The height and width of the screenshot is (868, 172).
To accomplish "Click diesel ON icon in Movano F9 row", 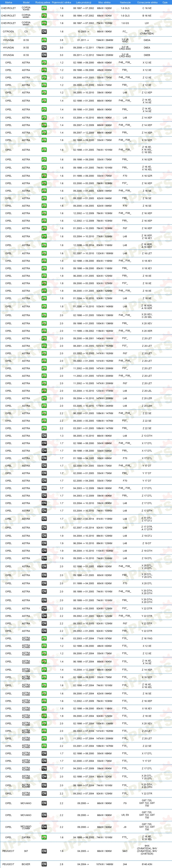I will [x=44, y=803].
